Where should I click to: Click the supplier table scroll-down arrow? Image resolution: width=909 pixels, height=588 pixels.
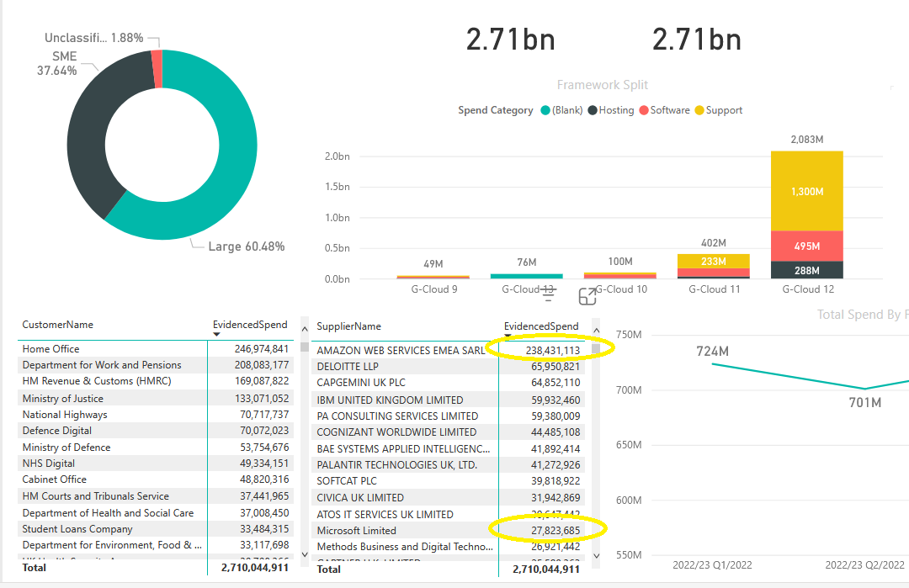click(597, 556)
